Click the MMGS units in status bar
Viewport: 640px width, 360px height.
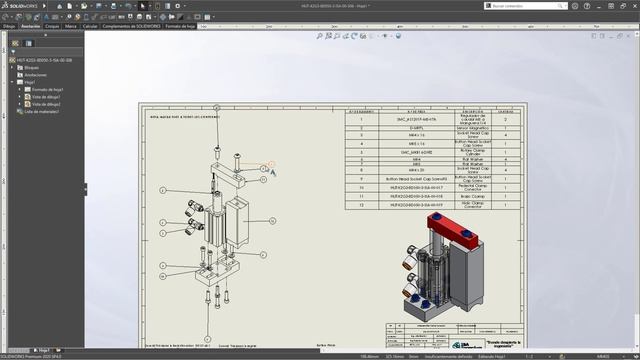pos(603,357)
